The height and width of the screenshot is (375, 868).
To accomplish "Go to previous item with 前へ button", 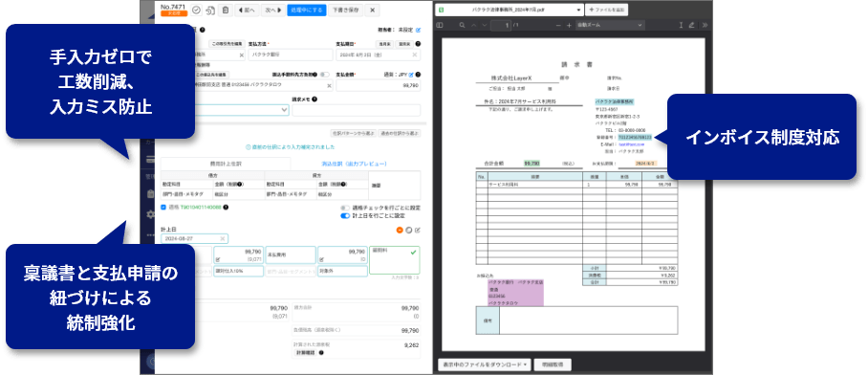I will (247, 10).
